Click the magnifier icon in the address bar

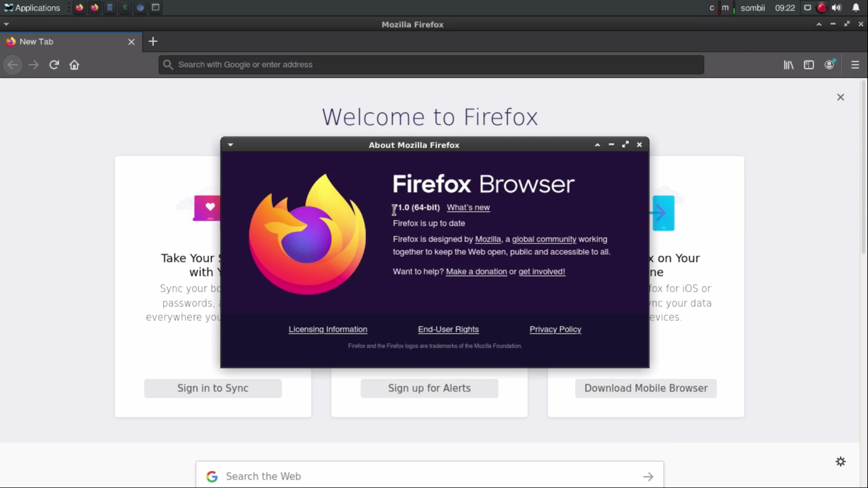point(168,64)
